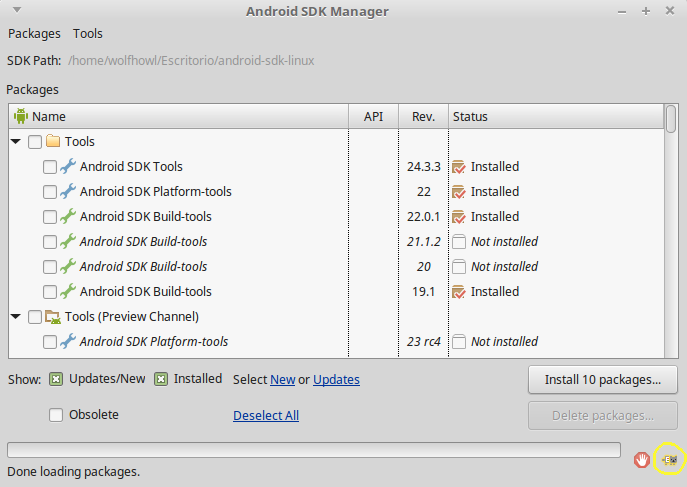The height and width of the screenshot is (487, 687).
Task: Click the Deselect All link
Action: click(266, 415)
